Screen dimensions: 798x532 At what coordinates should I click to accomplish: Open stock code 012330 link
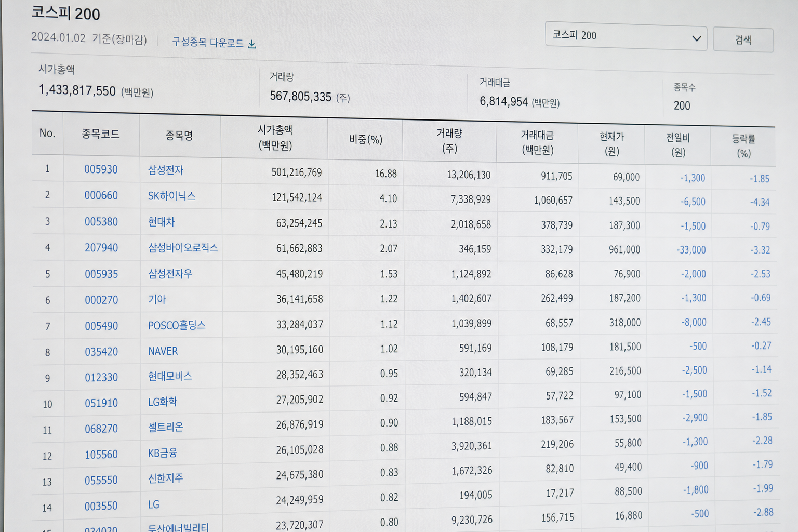click(x=101, y=377)
